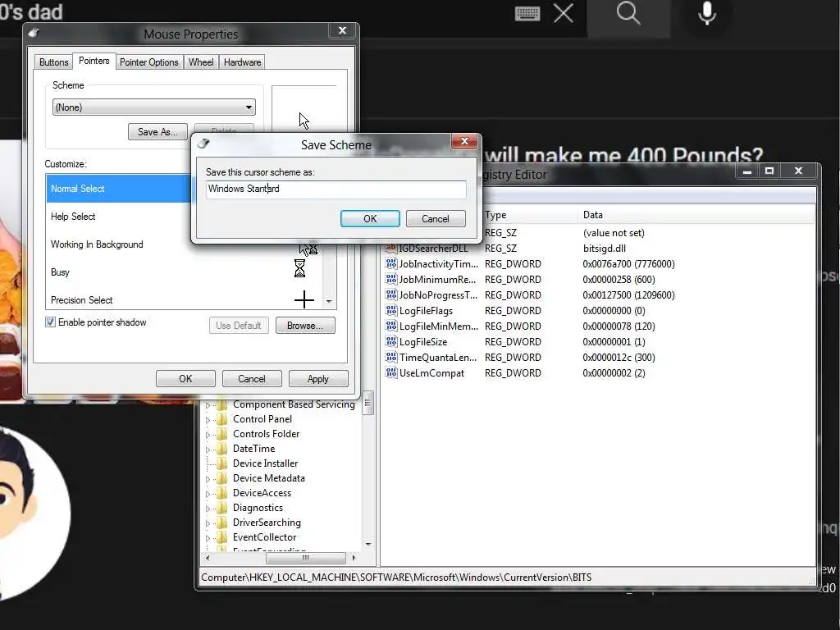Image resolution: width=840 pixels, height=630 pixels.
Task: Click the Device Installer folder icon
Action: click(221, 463)
